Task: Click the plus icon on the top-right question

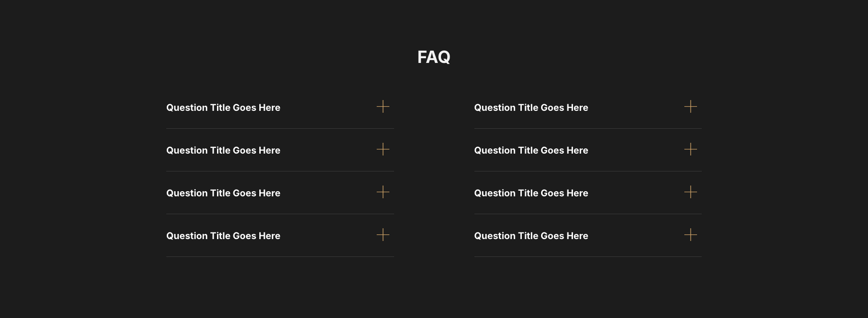Action: (x=690, y=107)
